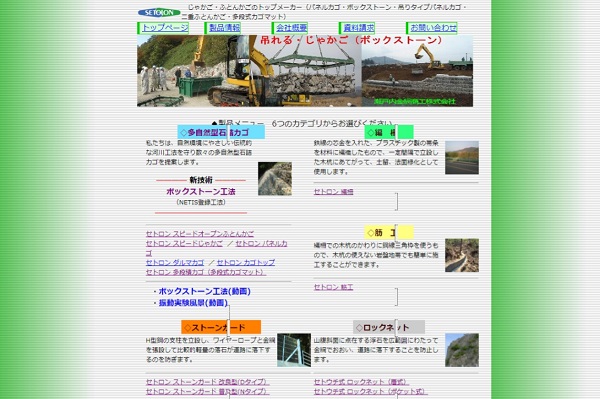Select the gray ロックネット category heading
The width and height of the screenshot is (600, 399).
pyautogui.click(x=389, y=327)
